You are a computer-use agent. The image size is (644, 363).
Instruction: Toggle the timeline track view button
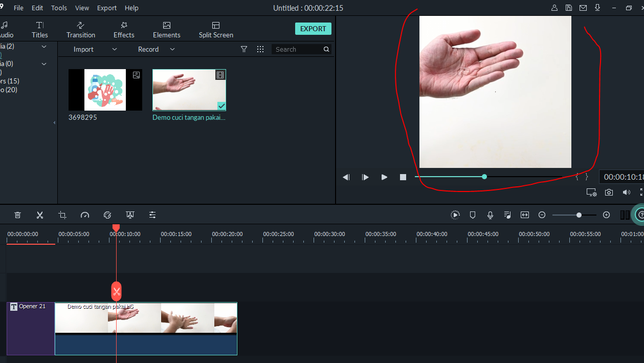coord(625,215)
